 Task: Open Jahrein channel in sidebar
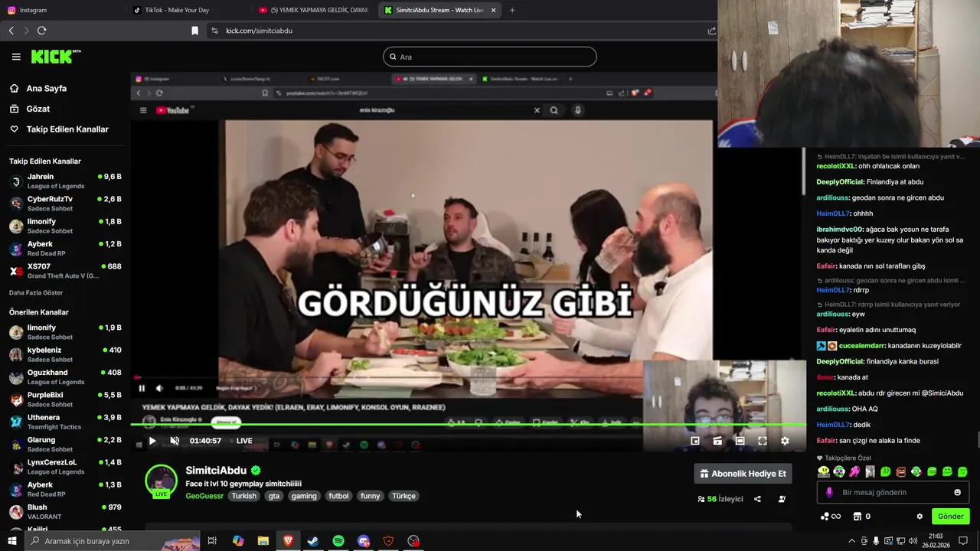[x=65, y=181]
